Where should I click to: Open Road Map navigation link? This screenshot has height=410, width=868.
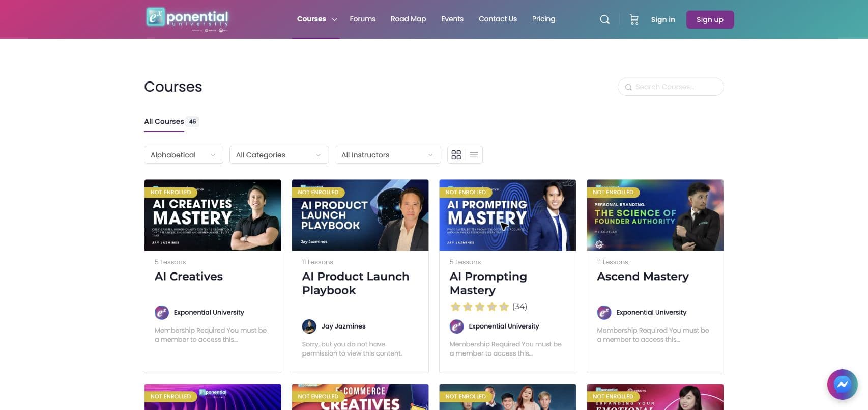coord(408,19)
